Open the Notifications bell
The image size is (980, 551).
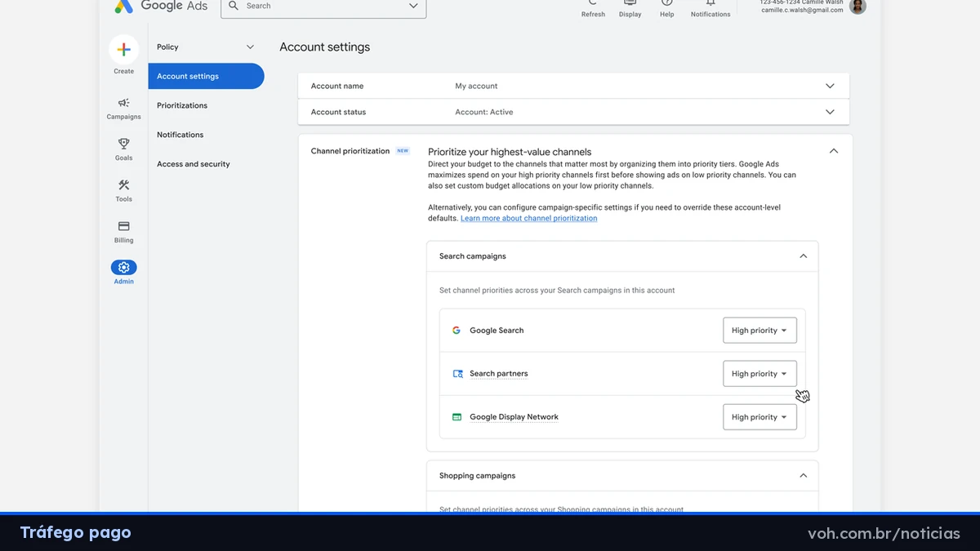710,3
